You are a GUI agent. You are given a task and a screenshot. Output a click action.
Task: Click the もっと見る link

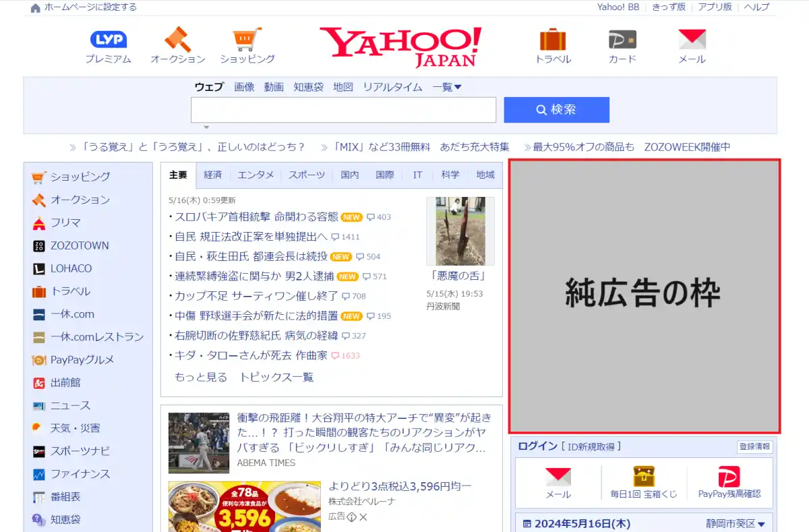(x=201, y=377)
